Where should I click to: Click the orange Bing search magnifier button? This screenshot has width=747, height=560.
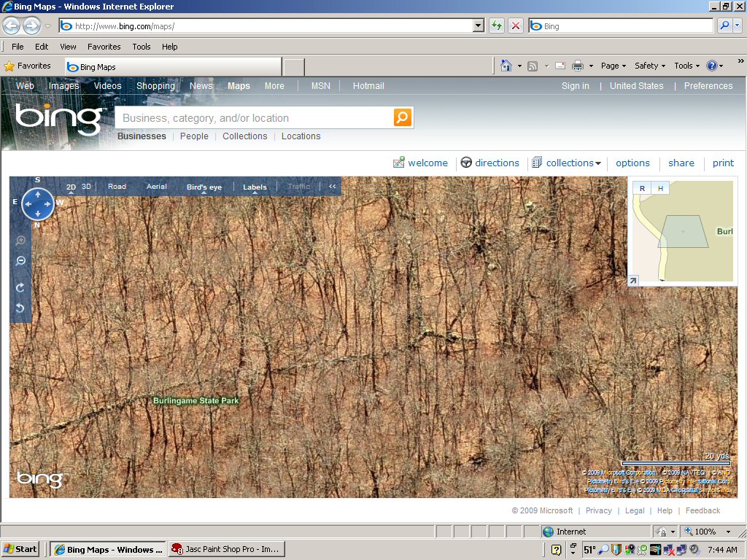(x=403, y=117)
